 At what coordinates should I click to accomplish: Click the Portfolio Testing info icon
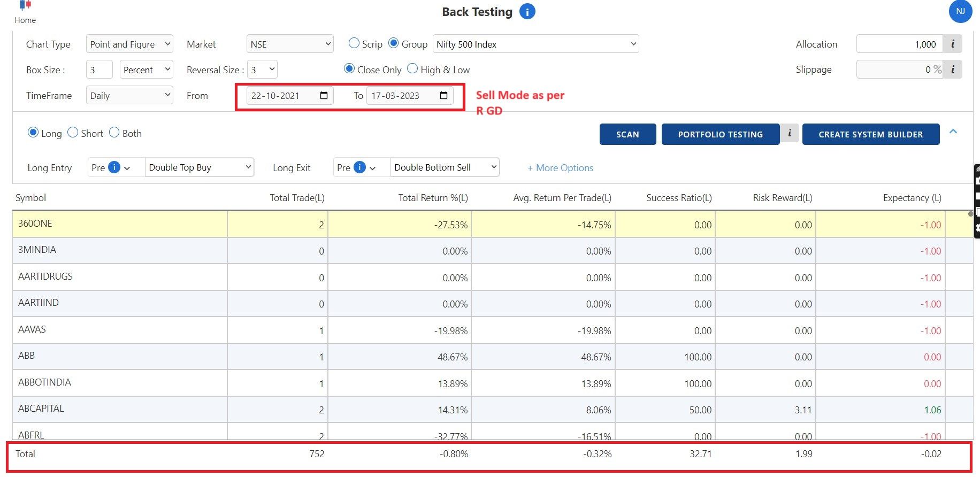[x=790, y=134]
